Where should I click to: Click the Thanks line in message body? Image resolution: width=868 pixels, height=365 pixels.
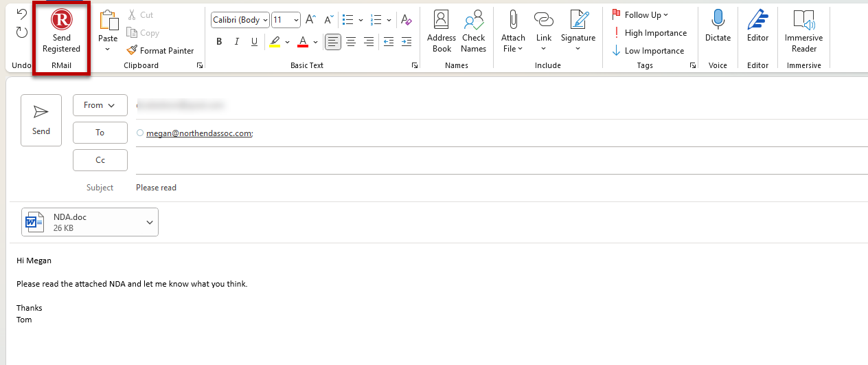tap(30, 308)
